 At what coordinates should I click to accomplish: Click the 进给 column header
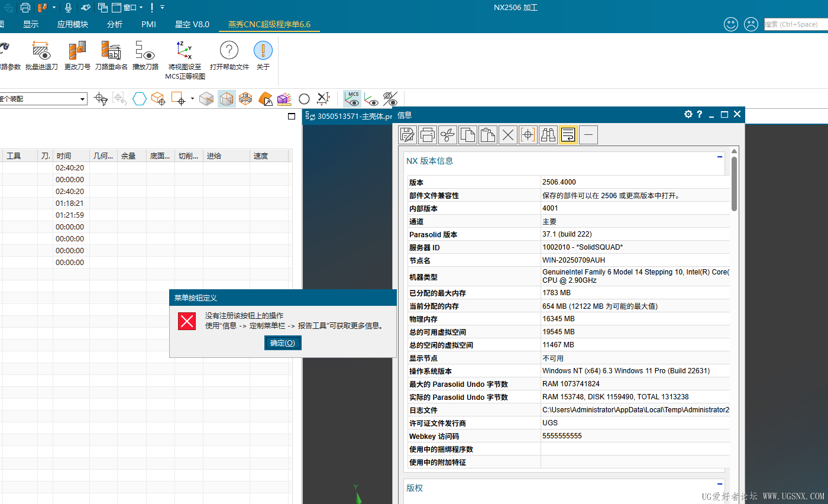coord(227,156)
